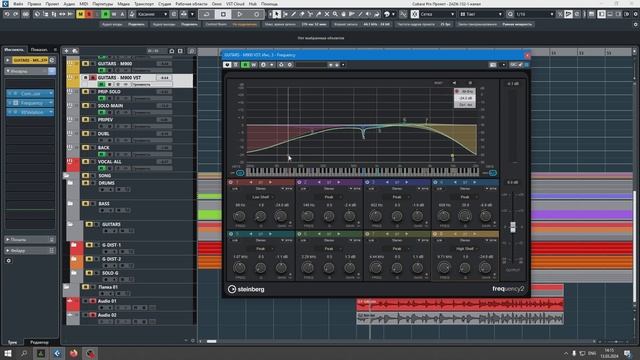Click the Redo icon in main toolbar
This screenshot has height=360, width=640.
tap(16, 14)
